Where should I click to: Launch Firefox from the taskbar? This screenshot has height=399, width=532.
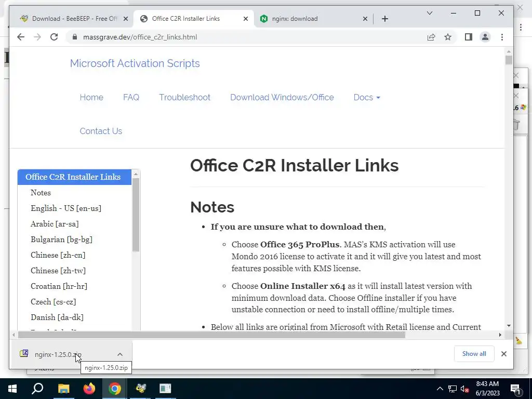89,389
